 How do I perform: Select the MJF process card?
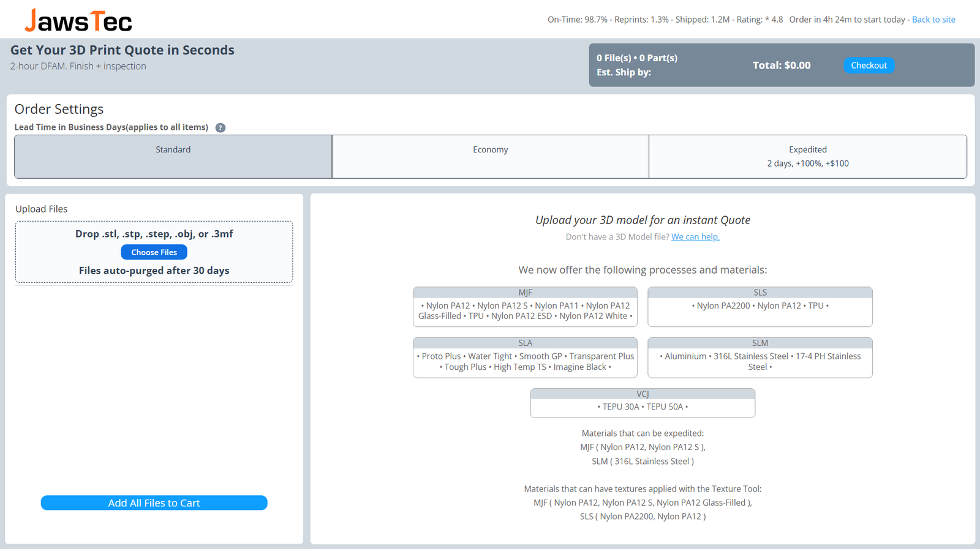pos(525,307)
